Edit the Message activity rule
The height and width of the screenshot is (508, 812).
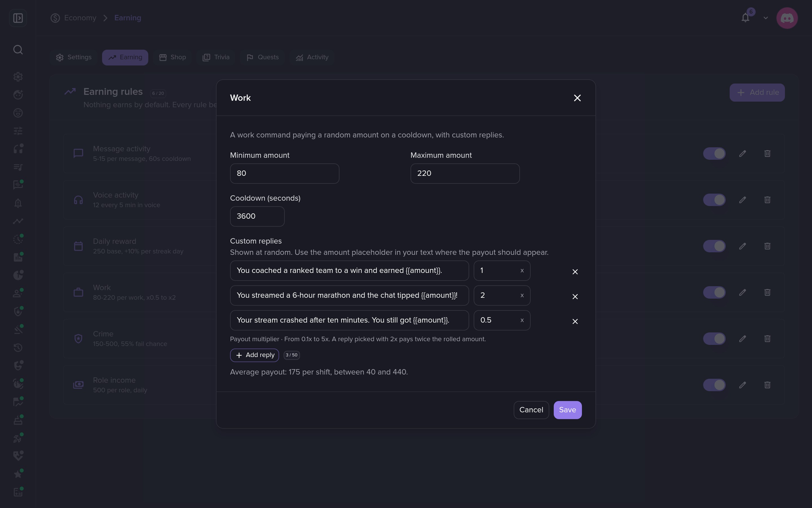click(743, 154)
